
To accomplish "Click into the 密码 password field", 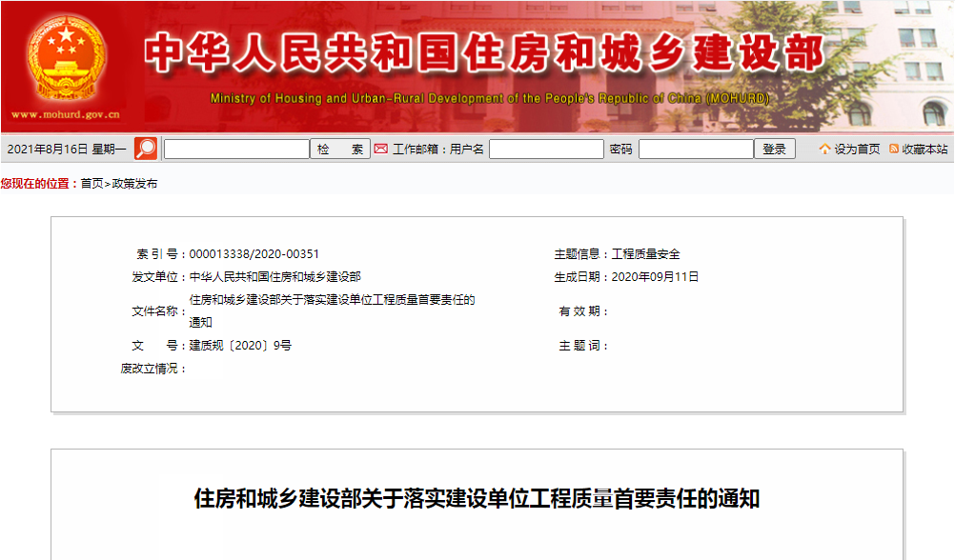I will tap(696, 150).
